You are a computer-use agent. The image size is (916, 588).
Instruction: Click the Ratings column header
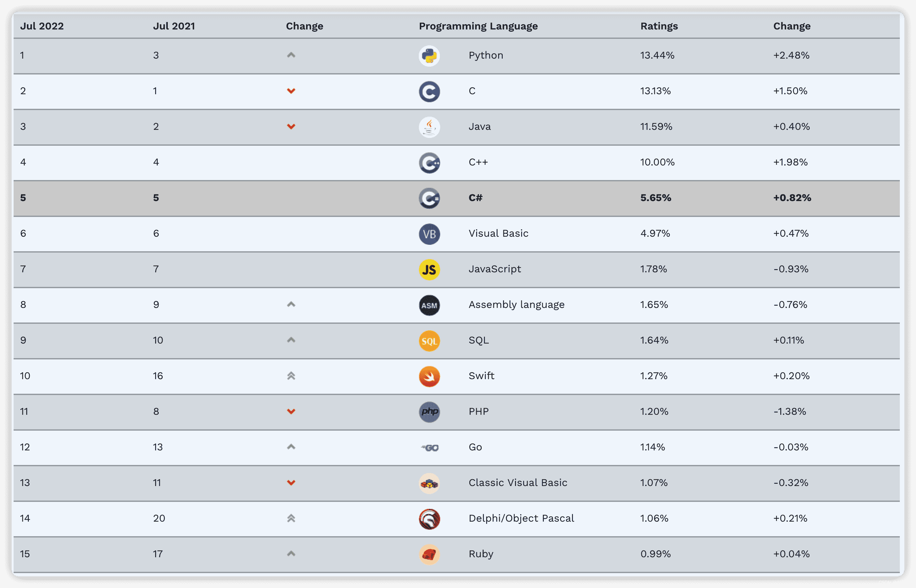(659, 26)
